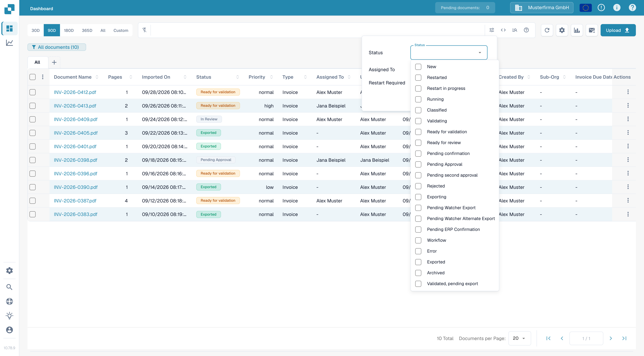644x356 pixels.
Task: Open actions menu for INV-2026-0383.pdf row
Action: (628, 214)
